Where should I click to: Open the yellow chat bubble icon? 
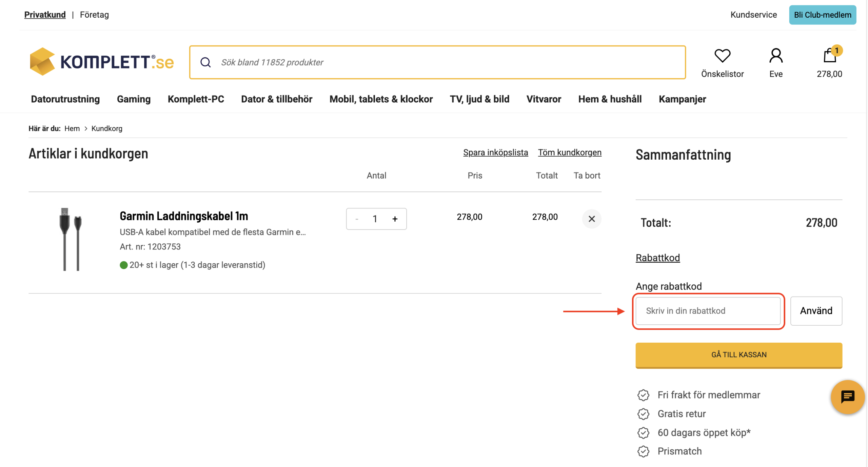[x=847, y=397]
